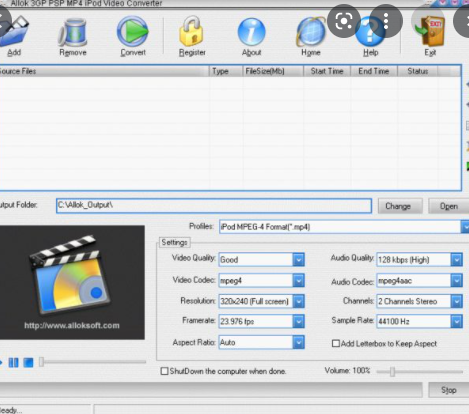Click the http://www.alloksoft.com link text
469x414 pixels.
coord(72,325)
